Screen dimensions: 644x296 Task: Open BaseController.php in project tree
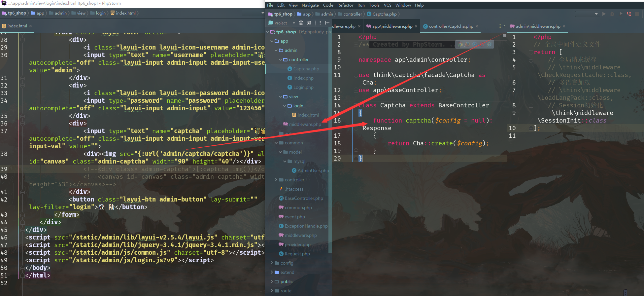pyautogui.click(x=304, y=198)
